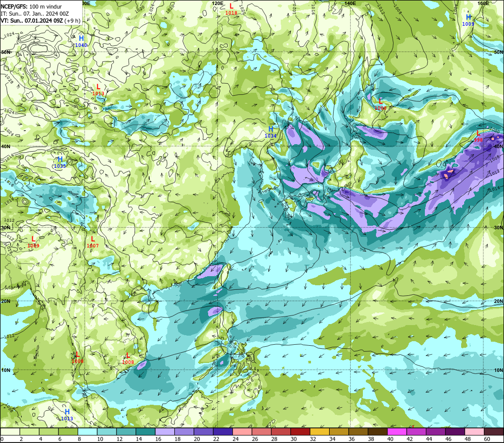Click the H 1040 high pressure marker
The image size is (504, 443).
click(x=81, y=41)
